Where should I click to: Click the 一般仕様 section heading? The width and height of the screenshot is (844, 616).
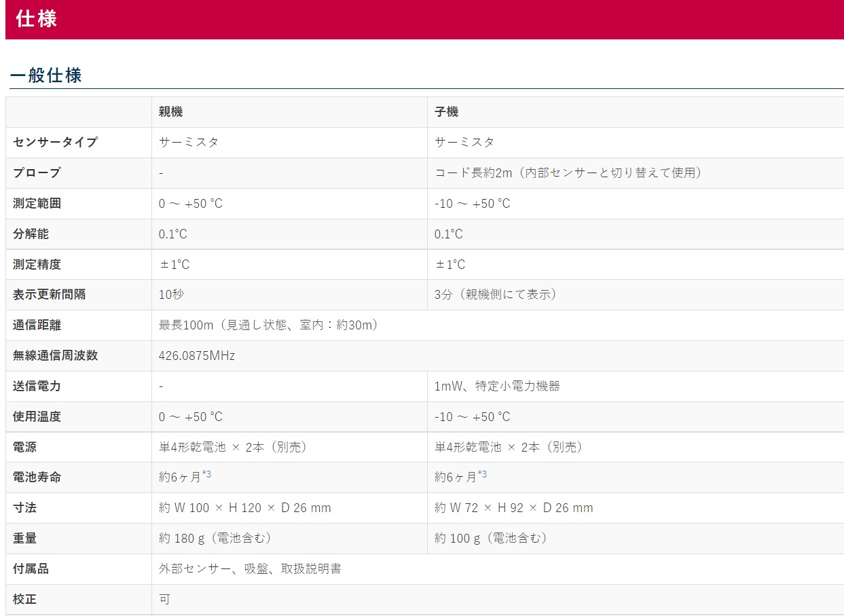click(46, 75)
